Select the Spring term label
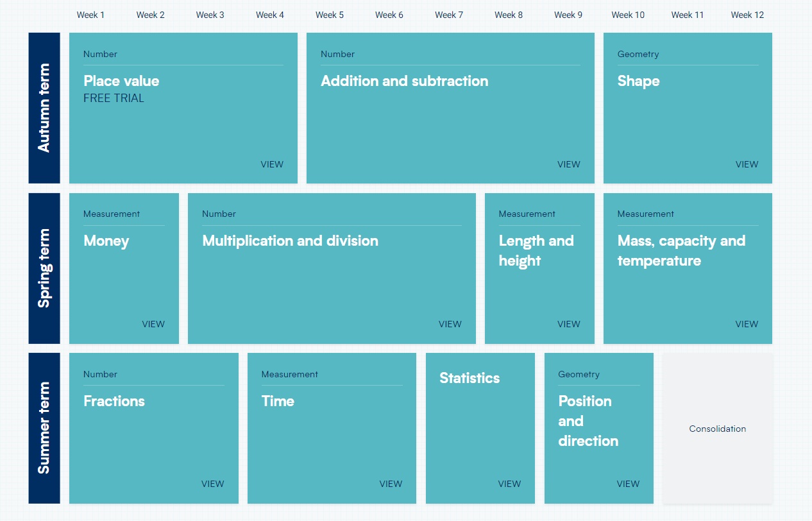 point(44,268)
